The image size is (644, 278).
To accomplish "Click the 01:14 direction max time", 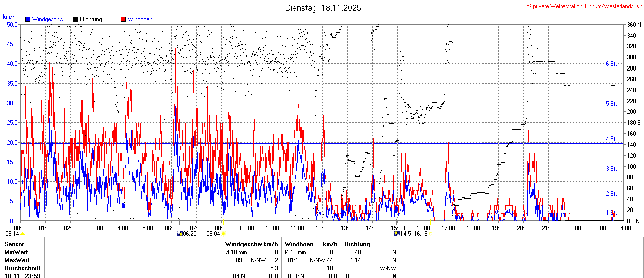I will coord(354,260).
